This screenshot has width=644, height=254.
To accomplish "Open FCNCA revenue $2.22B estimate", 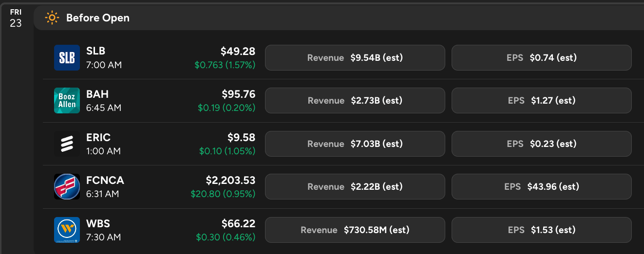I will coord(355,187).
